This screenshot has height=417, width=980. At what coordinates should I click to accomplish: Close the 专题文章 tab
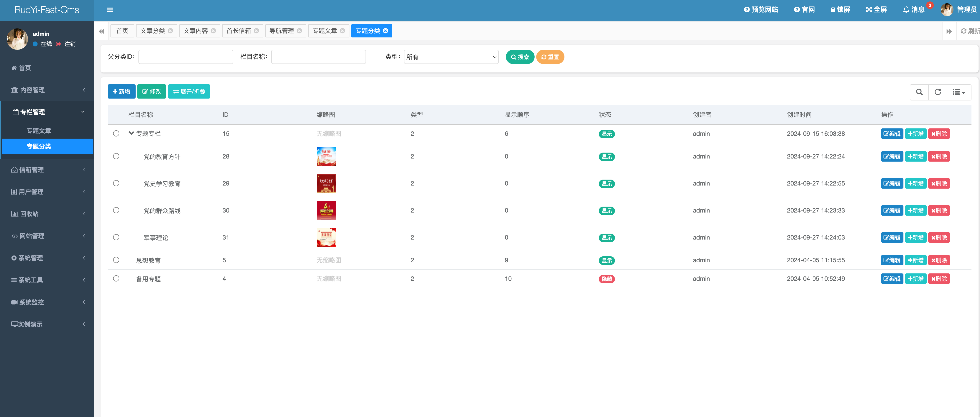pos(342,31)
